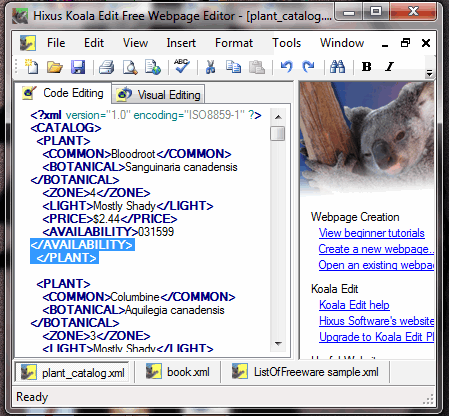This screenshot has height=416, width=449.
Task: Switch to the book.xml document tab
Action: coord(177,372)
